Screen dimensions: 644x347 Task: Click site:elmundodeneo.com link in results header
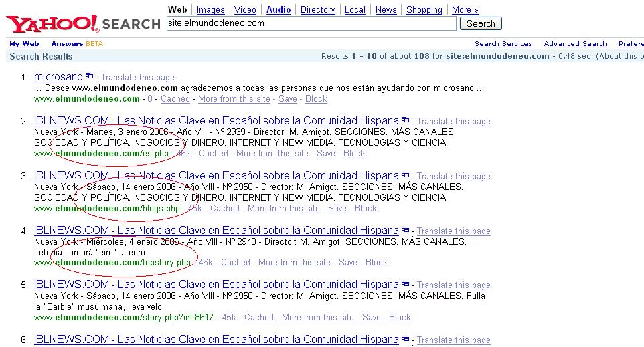[x=497, y=56]
